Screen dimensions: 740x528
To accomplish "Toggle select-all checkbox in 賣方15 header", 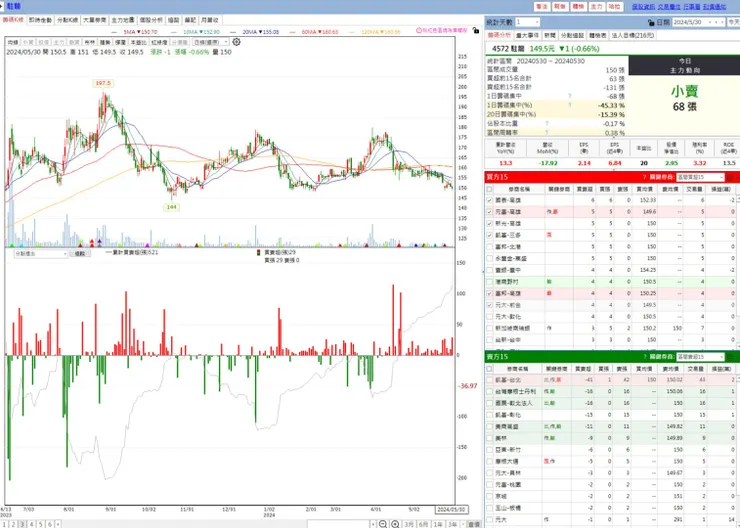I will point(489,369).
